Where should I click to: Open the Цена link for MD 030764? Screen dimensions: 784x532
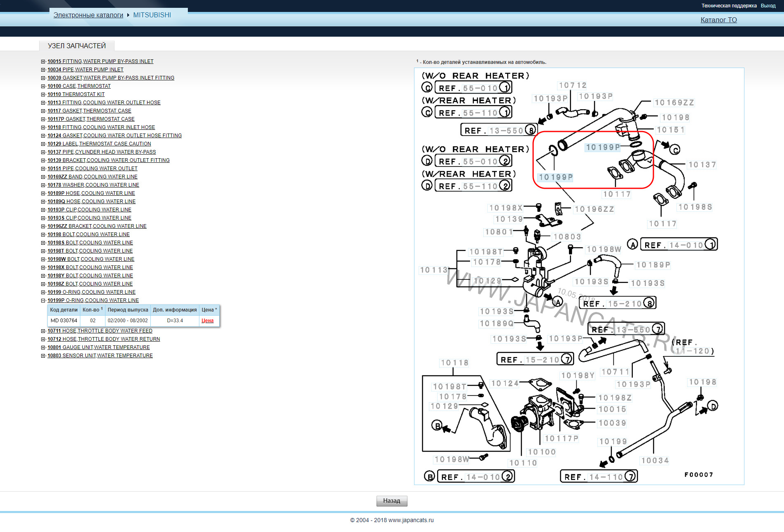pos(207,321)
